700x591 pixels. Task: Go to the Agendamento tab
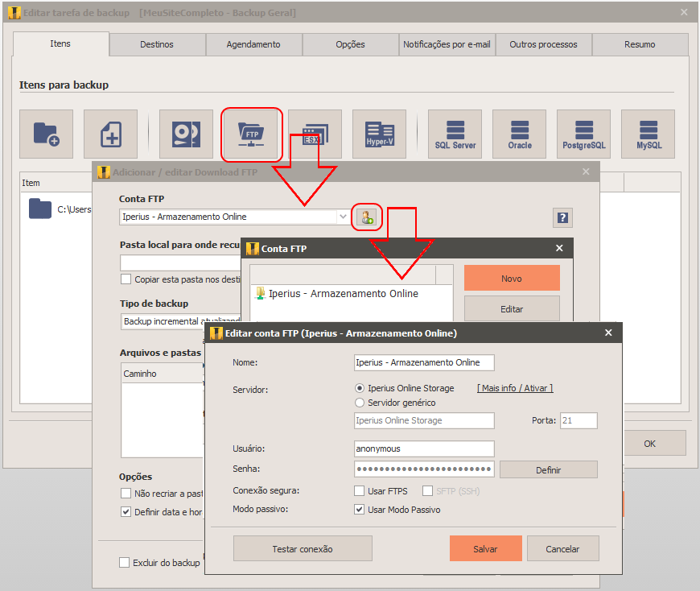coord(253,44)
